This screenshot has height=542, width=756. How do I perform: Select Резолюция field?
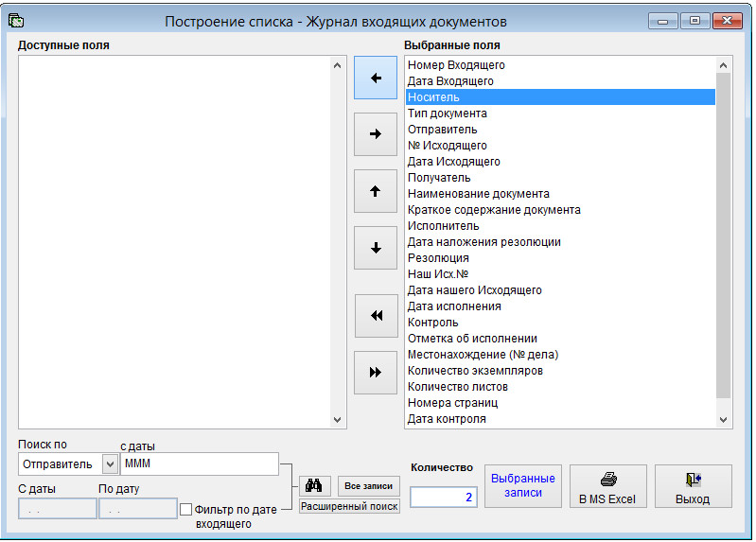560,258
